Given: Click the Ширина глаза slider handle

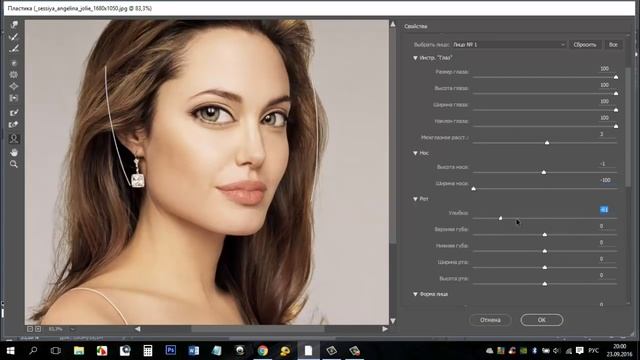Looking at the screenshot, I should tap(616, 109).
